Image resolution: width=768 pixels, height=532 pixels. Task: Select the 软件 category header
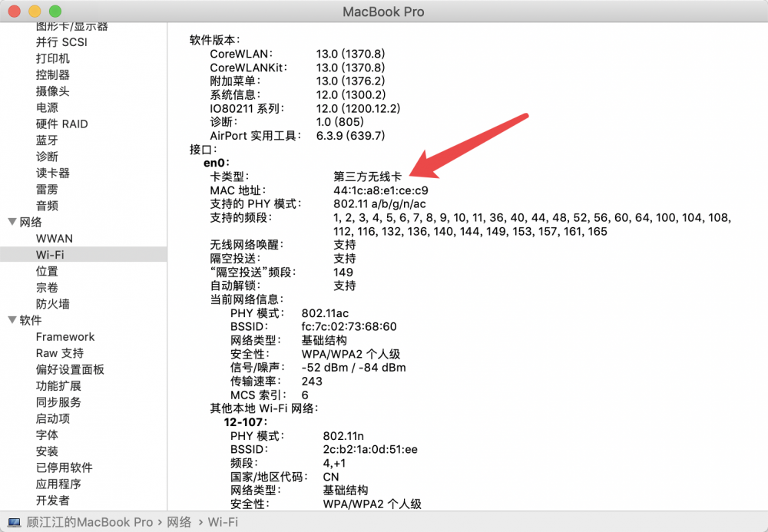[x=31, y=320]
